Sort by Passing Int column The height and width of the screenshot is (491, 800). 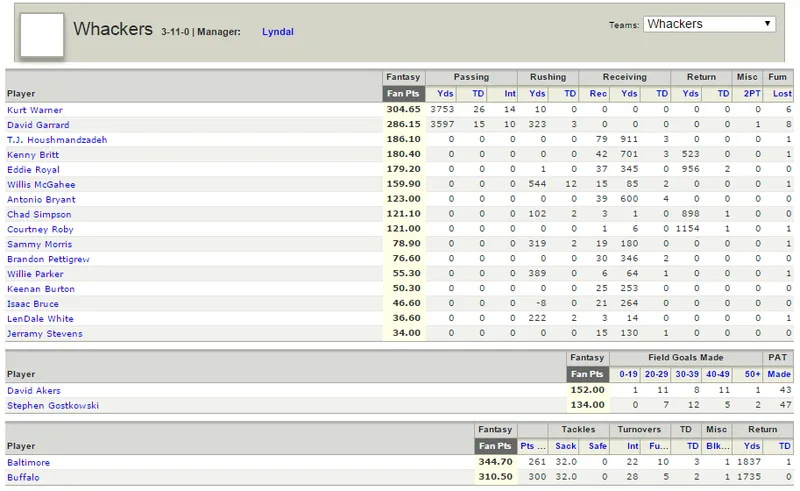(x=510, y=93)
